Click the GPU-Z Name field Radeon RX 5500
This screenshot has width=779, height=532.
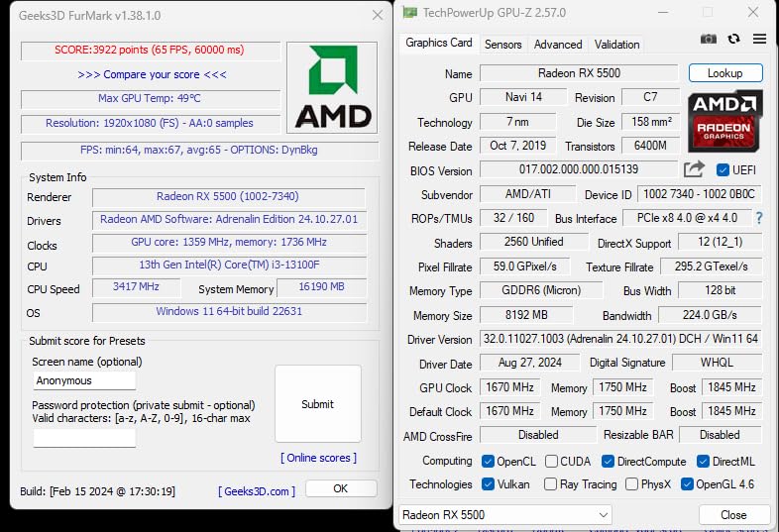pos(579,73)
